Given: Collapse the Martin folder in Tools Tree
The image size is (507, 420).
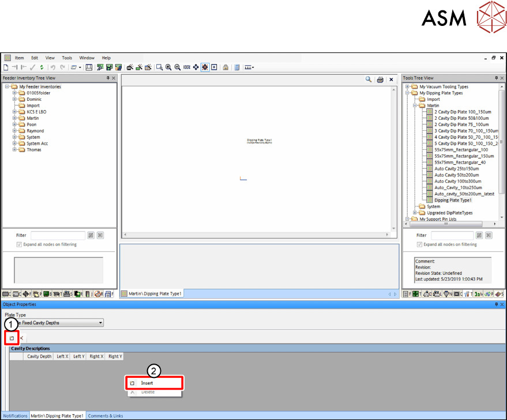Looking at the screenshot, I should 415,105.
